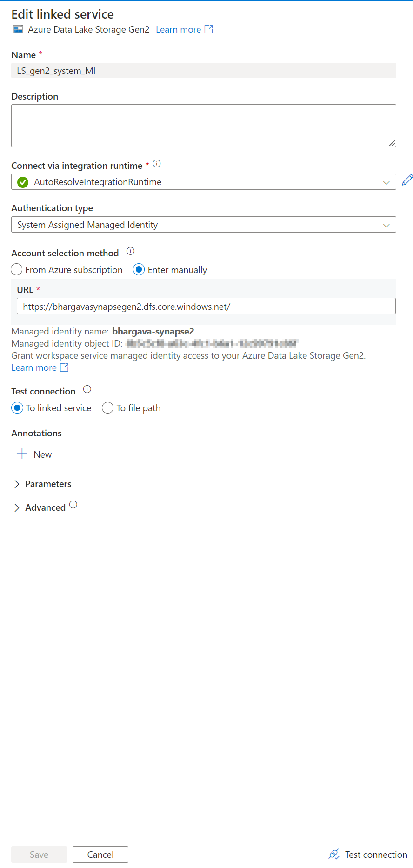
Task: Select the From Azure subscription radio button
Action: pos(16,269)
